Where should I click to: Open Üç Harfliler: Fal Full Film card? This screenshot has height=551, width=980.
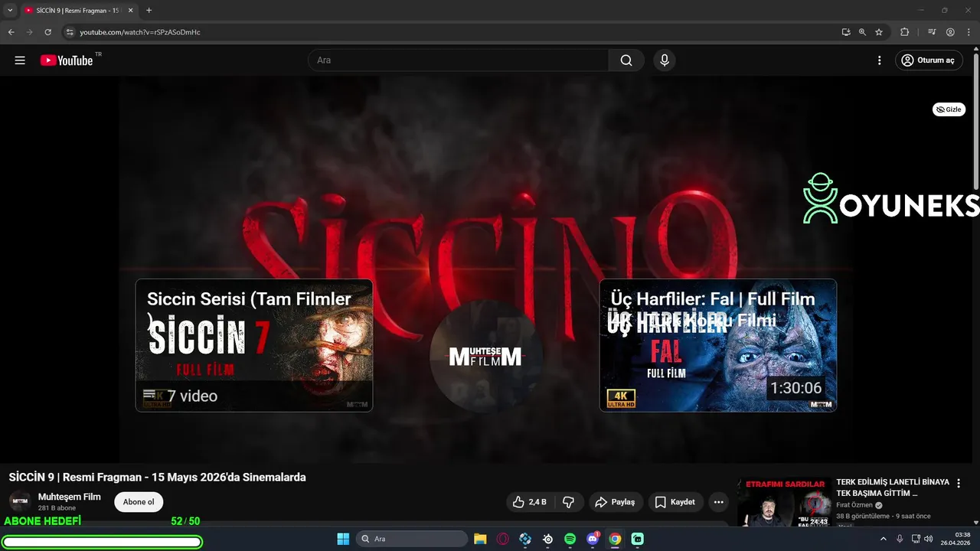(x=718, y=345)
